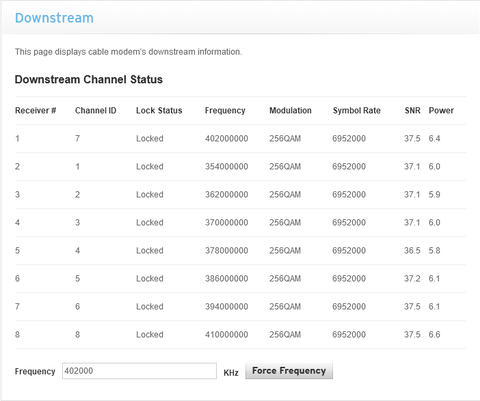This screenshot has width=480, height=401.
Task: Click power value 5.8
Action: (434, 250)
